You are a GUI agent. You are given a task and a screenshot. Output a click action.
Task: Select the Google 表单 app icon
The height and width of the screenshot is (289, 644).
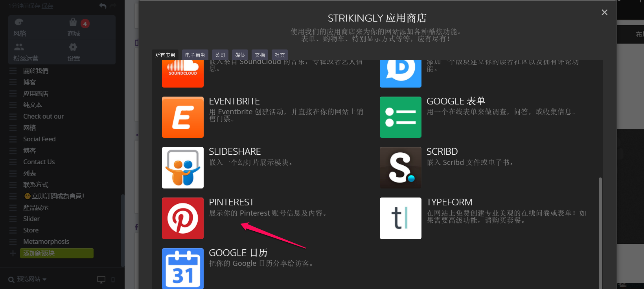coord(401,117)
